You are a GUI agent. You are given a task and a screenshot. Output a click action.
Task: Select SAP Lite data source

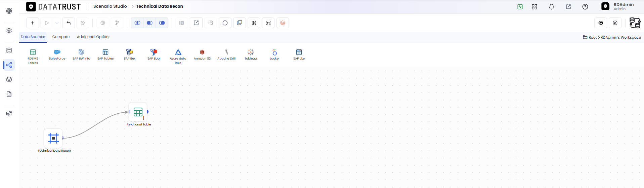[299, 54]
